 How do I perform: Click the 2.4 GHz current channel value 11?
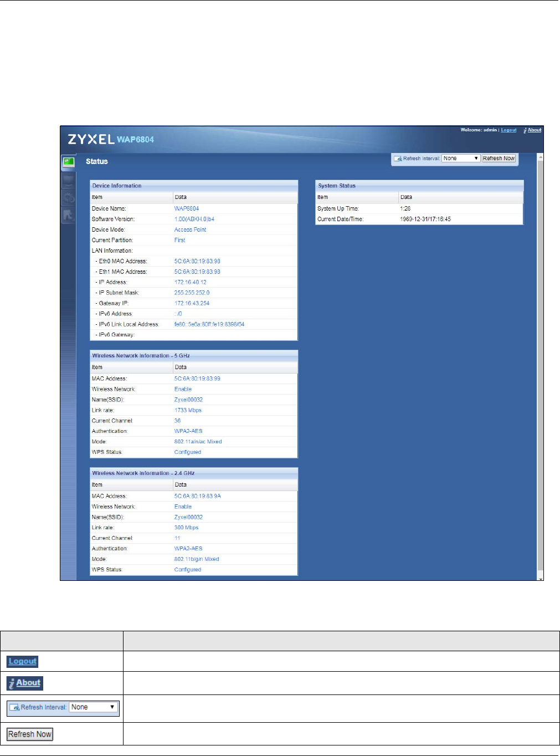177,539
